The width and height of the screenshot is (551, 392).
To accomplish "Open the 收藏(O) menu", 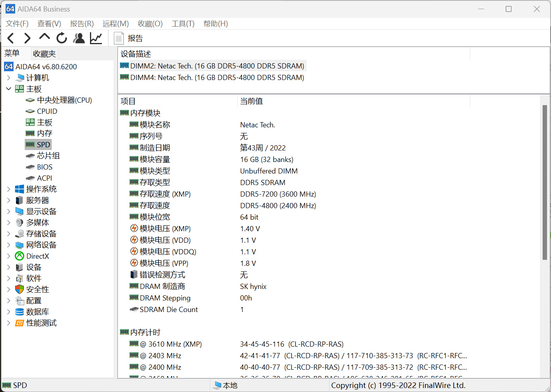I will (x=150, y=24).
